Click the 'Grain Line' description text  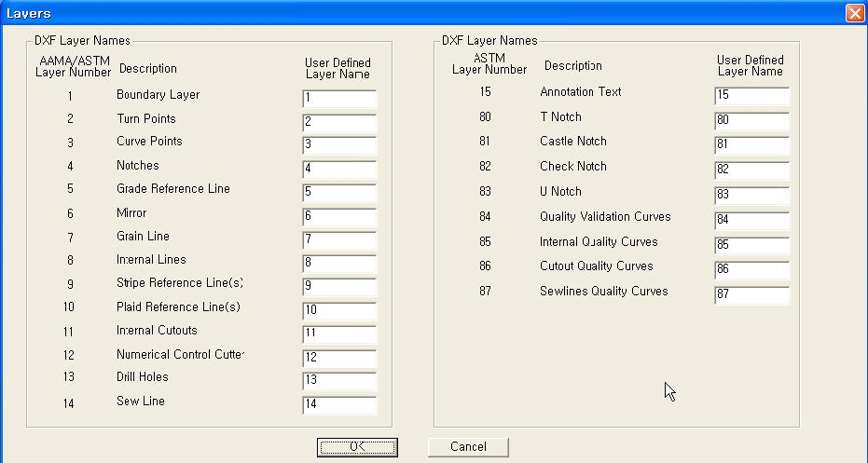[x=143, y=237]
